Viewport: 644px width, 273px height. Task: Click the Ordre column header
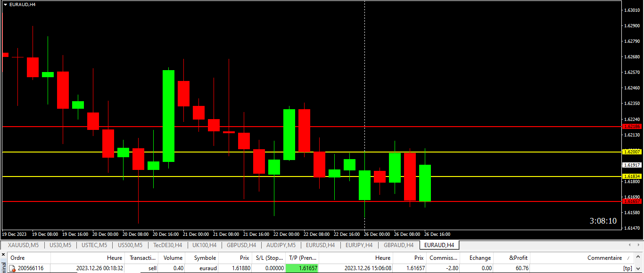coord(17,258)
